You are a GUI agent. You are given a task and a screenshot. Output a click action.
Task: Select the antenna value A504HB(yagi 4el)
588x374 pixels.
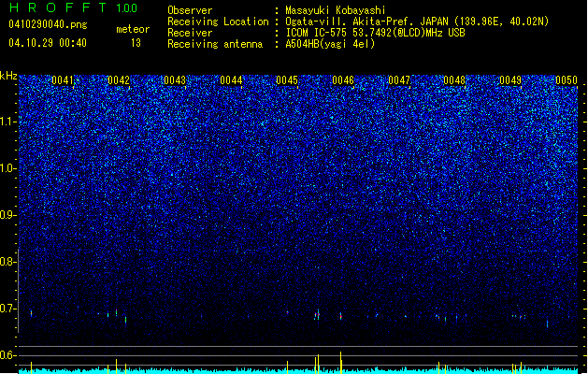tap(330, 44)
